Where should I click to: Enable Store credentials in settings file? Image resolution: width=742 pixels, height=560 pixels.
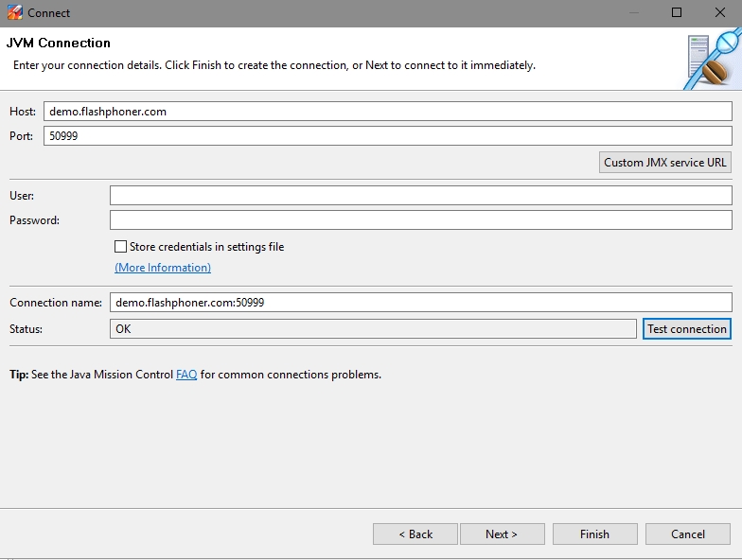point(120,247)
